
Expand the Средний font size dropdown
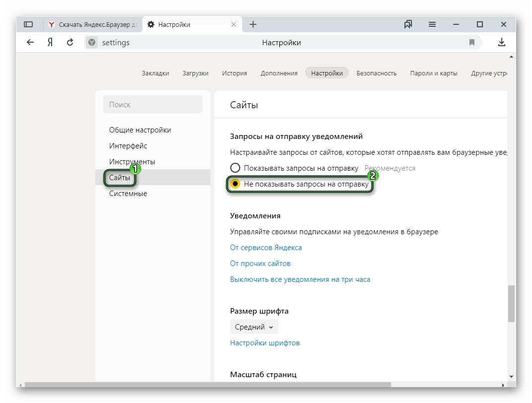[x=254, y=327]
